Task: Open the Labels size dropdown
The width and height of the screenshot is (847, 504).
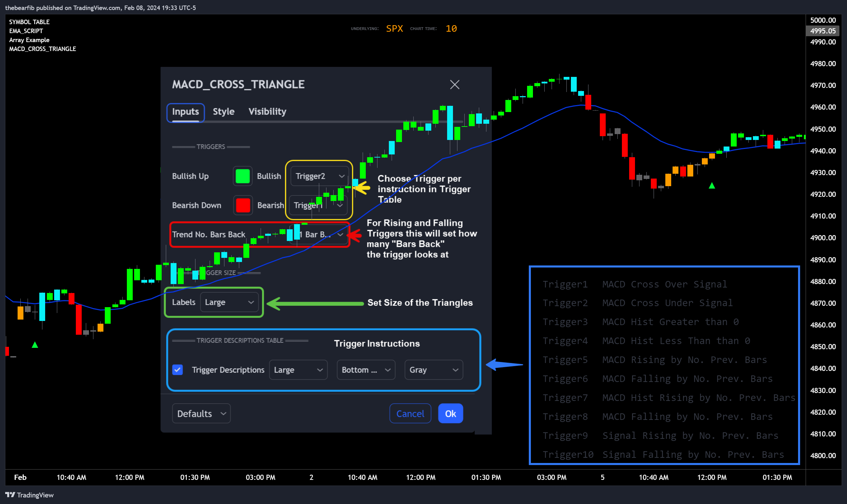Action: [x=229, y=302]
